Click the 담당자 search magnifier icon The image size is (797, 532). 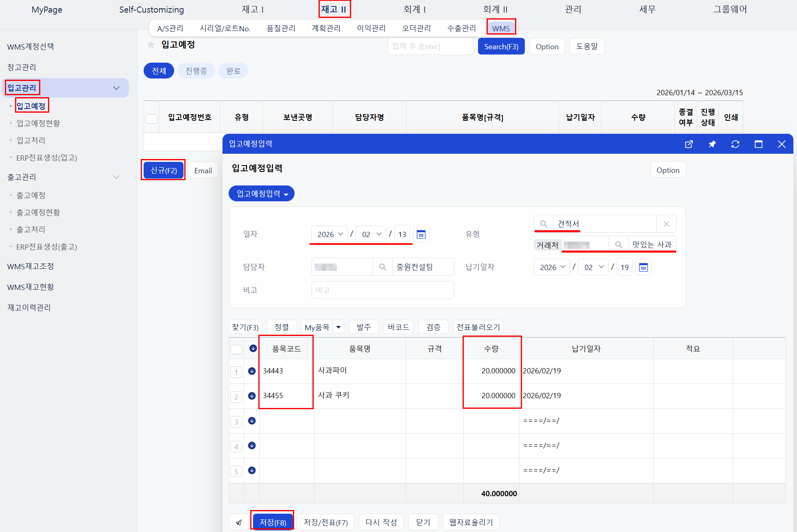[382, 267]
